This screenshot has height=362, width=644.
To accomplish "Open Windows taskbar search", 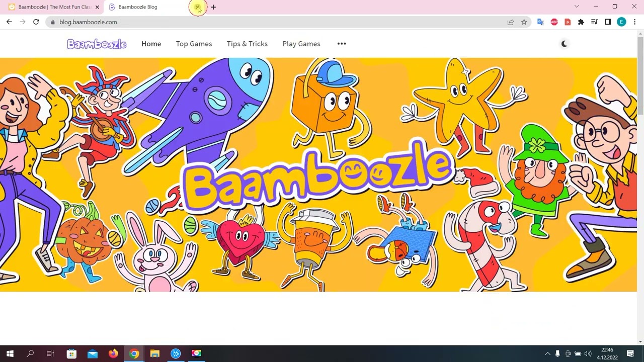I will pyautogui.click(x=30, y=353).
